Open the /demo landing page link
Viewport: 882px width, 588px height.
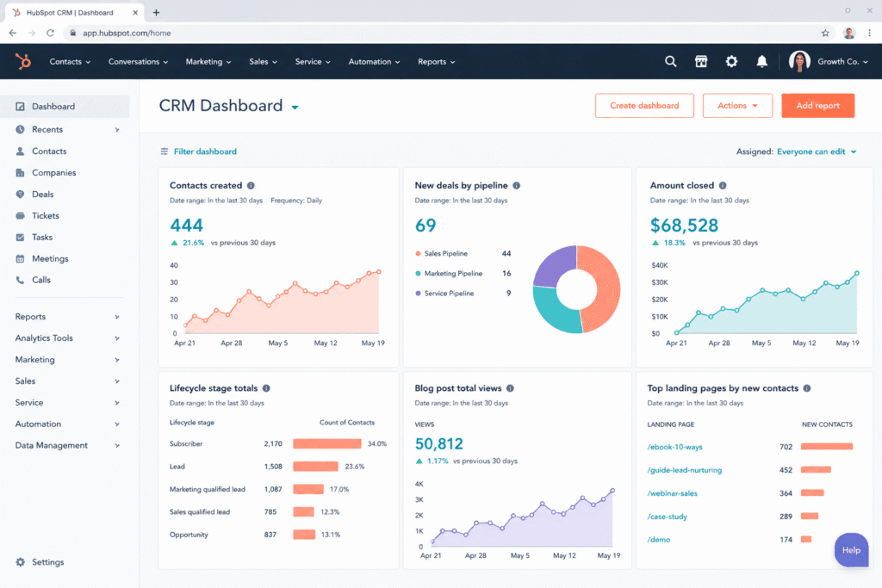point(659,540)
